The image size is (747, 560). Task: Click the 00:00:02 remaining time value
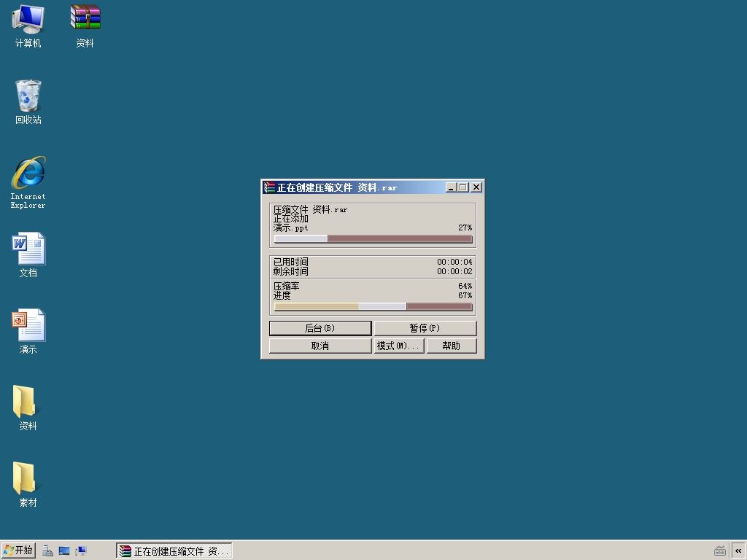[454, 271]
